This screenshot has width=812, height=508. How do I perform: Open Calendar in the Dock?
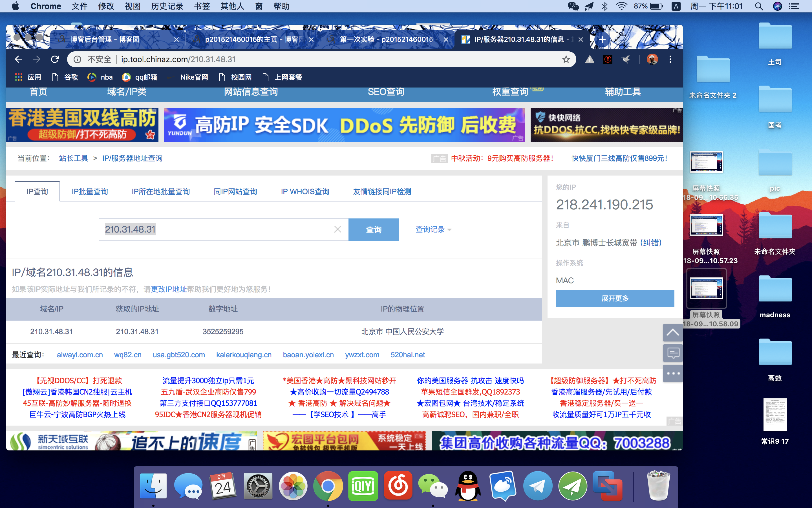pos(224,486)
